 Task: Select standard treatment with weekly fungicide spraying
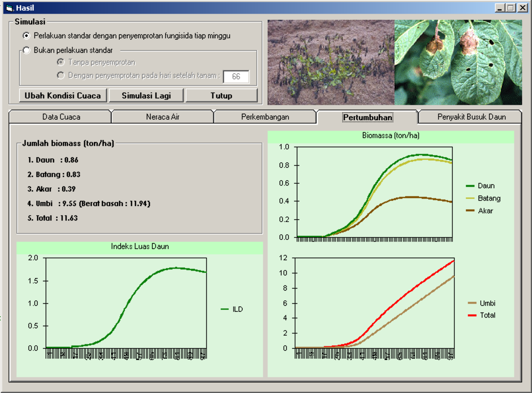26,36
